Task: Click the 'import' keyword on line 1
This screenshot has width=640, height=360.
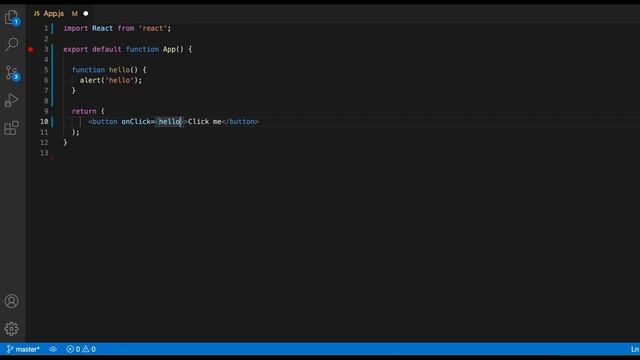Action: pyautogui.click(x=76, y=29)
